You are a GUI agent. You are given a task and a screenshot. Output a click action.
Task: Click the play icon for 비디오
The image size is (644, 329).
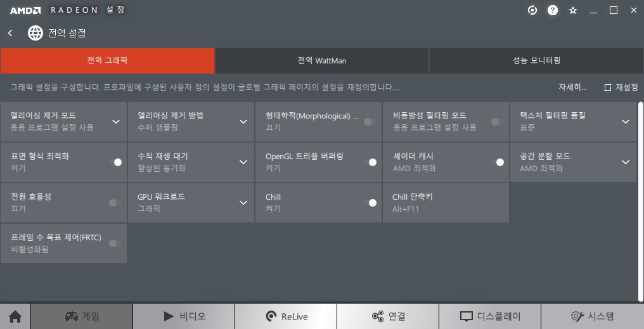click(169, 316)
